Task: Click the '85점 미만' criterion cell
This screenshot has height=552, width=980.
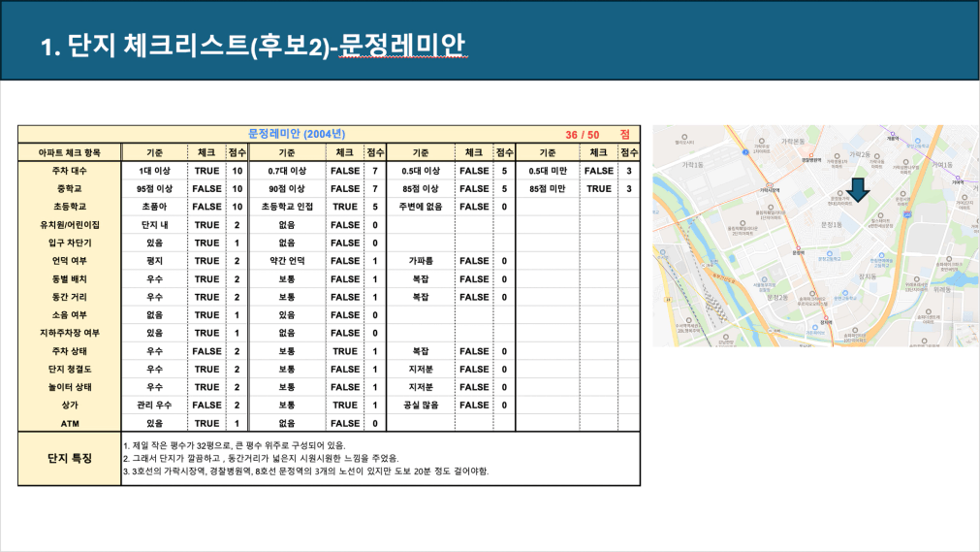Action: (x=548, y=188)
